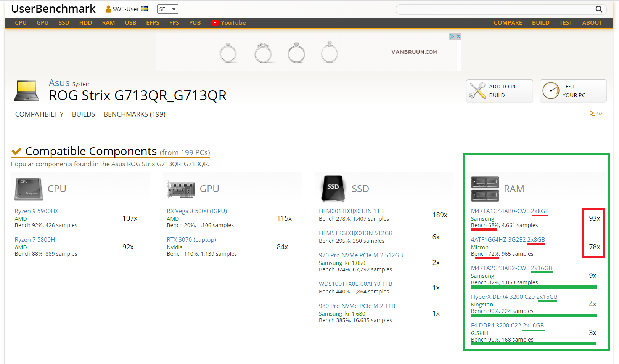Switch to the BUILDS tab
619x364 pixels.
tap(84, 114)
